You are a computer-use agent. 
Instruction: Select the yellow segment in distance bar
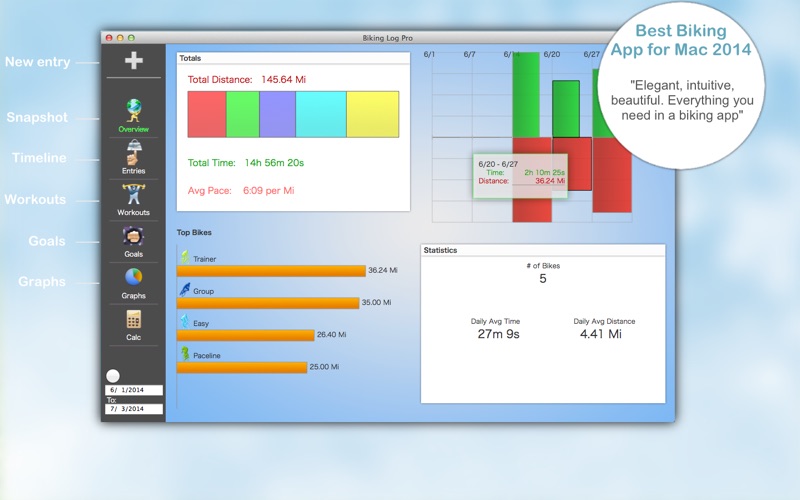(372, 114)
